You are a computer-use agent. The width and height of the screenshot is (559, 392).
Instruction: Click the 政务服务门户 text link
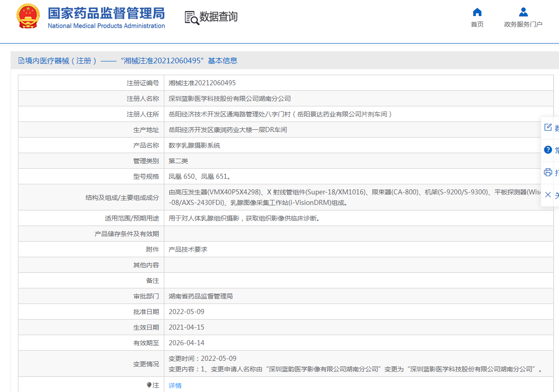523,24
